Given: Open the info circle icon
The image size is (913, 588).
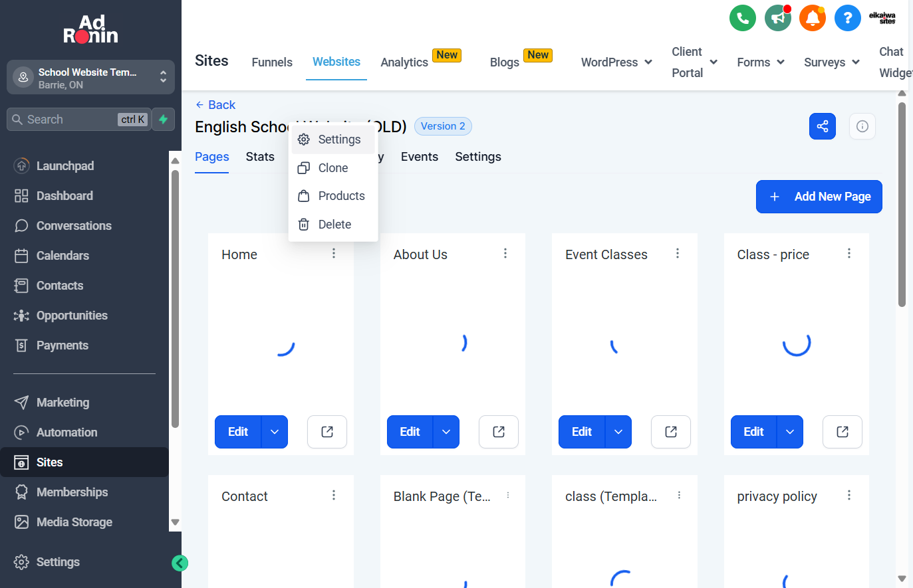Looking at the screenshot, I should pyautogui.click(x=862, y=126).
